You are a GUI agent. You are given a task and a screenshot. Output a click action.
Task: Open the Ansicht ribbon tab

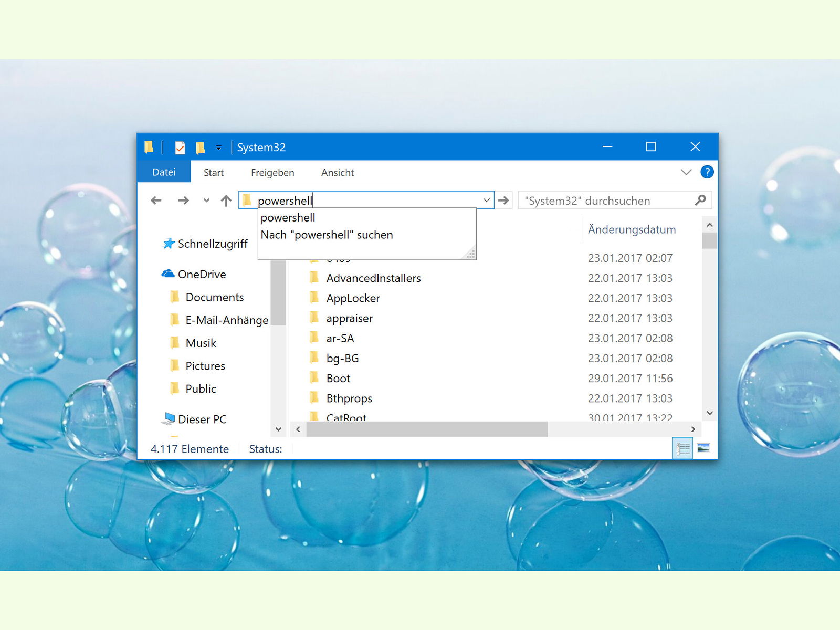(338, 173)
